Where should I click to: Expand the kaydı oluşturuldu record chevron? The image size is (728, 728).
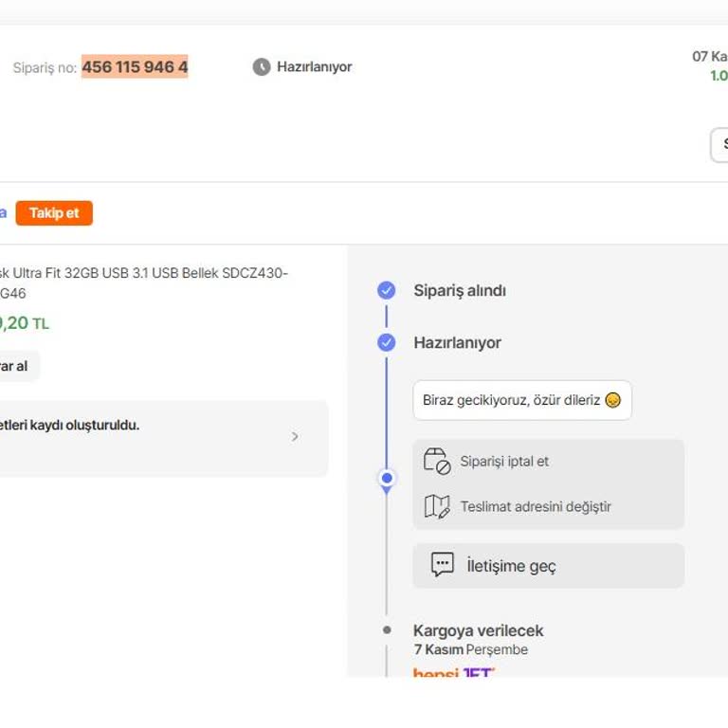coord(295,436)
